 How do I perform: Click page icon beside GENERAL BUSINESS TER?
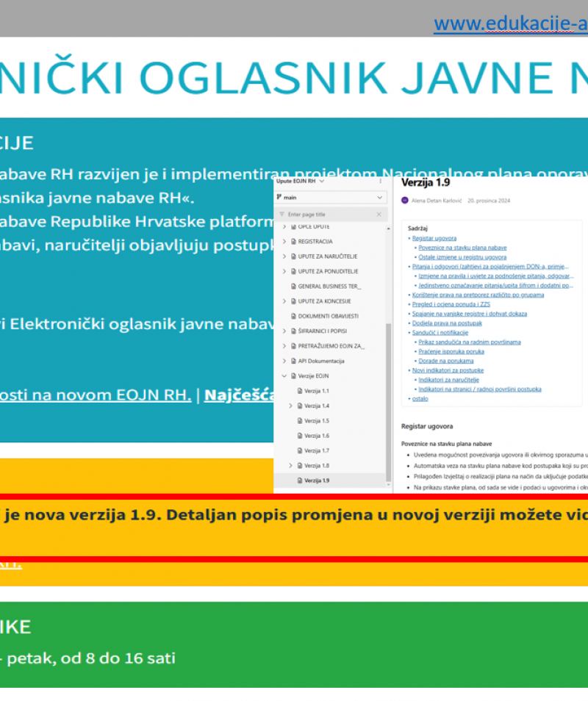tap(294, 287)
